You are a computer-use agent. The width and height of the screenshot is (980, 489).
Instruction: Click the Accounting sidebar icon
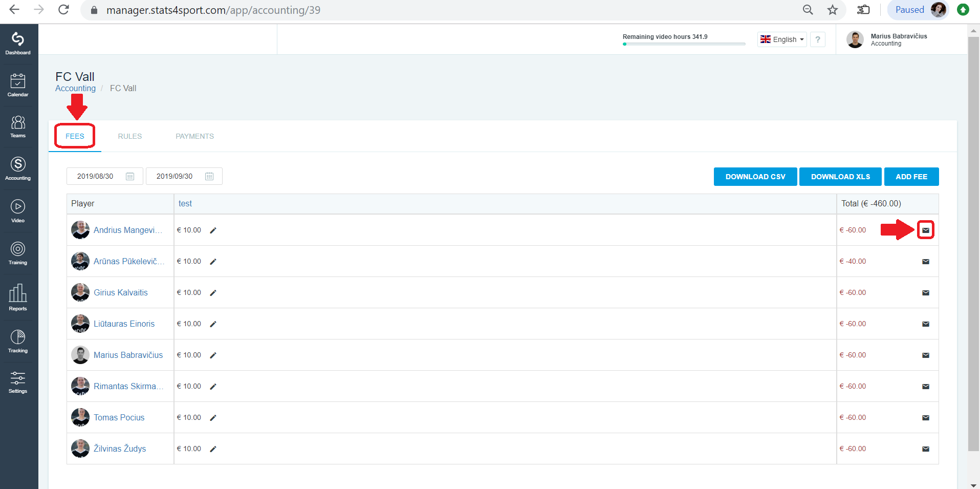pyautogui.click(x=18, y=169)
